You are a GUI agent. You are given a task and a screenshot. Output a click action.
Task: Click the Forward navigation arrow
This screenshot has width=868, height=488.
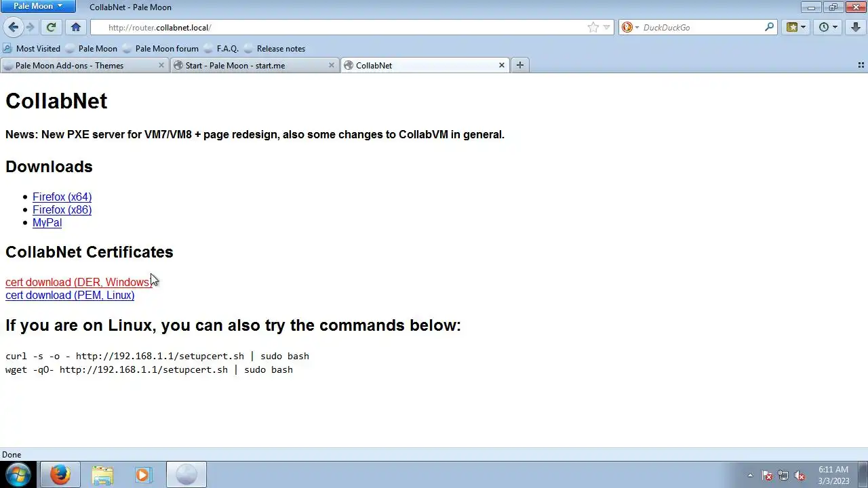point(30,27)
